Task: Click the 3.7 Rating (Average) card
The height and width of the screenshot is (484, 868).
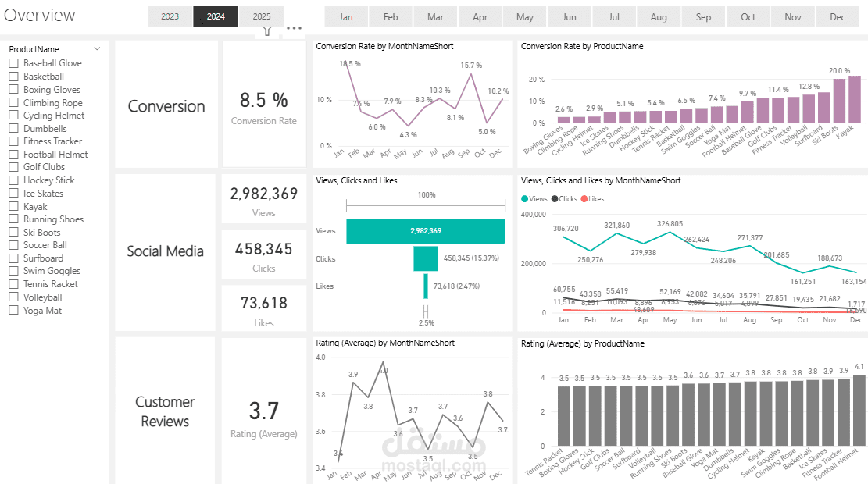Action: [264, 411]
